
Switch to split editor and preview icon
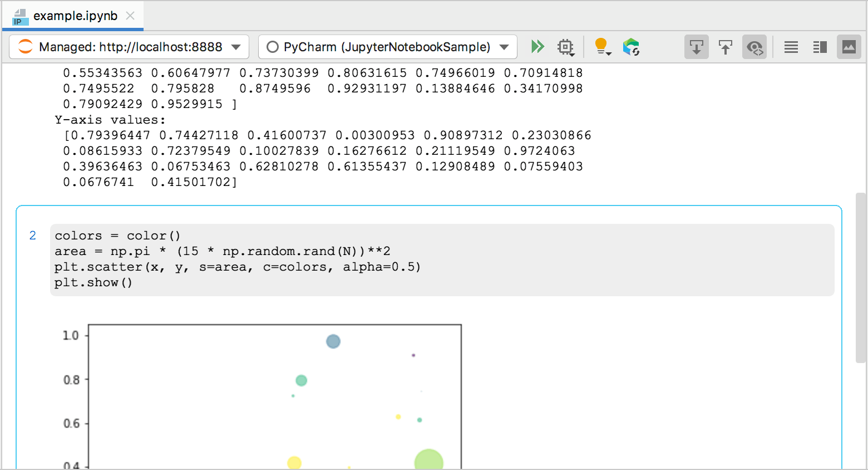tap(820, 47)
